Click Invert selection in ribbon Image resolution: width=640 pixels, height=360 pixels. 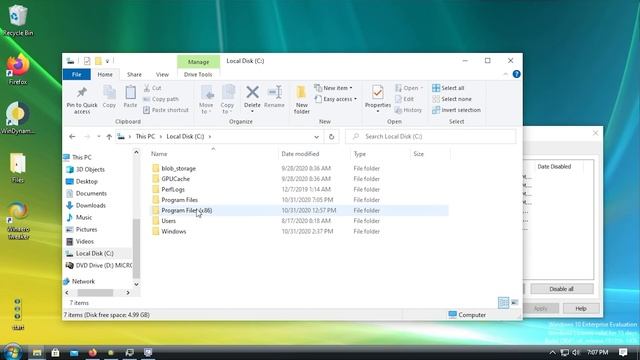pyautogui.click(x=456, y=110)
